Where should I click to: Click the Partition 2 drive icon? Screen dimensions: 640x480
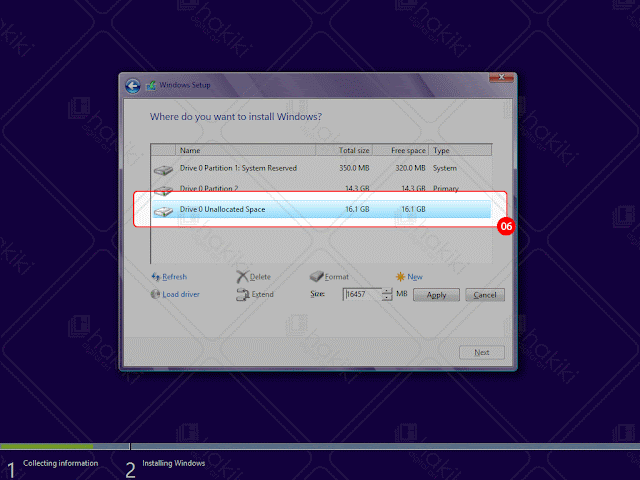[x=164, y=190]
